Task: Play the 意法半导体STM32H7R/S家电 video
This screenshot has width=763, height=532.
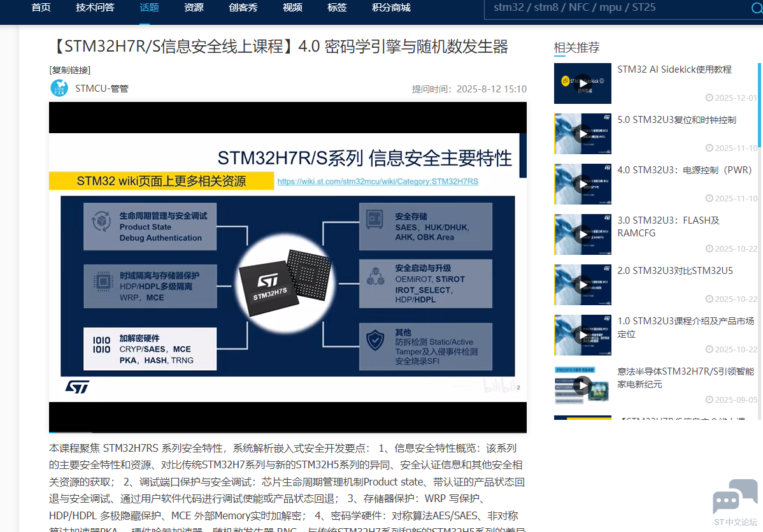Action: point(582,385)
